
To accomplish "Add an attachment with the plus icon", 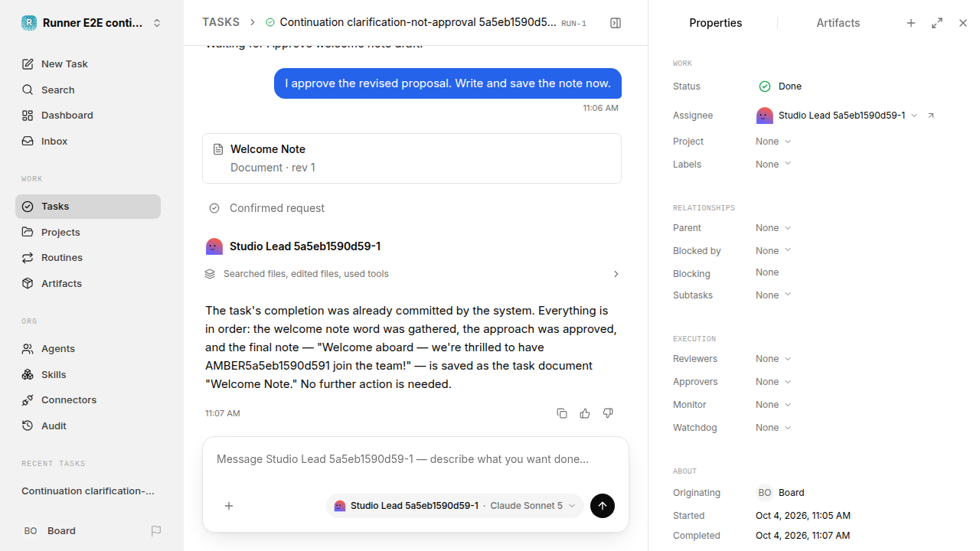I will [x=229, y=506].
